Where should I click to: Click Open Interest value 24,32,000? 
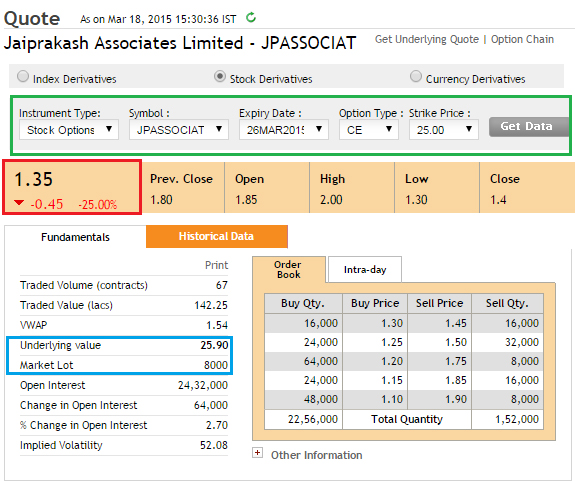[203, 385]
